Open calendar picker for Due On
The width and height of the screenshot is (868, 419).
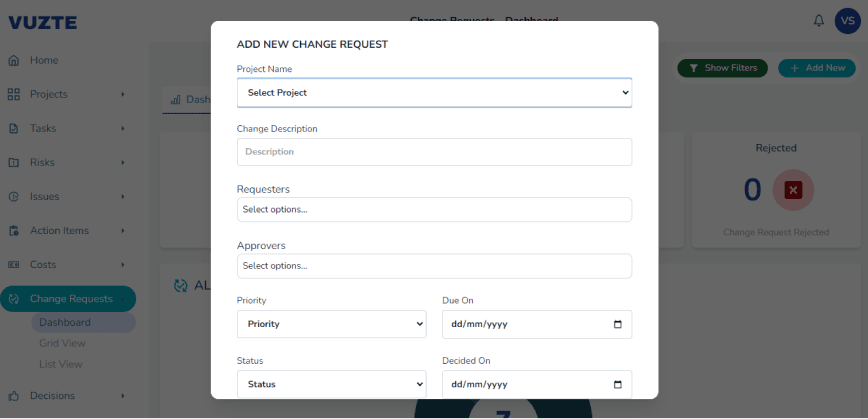(618, 324)
